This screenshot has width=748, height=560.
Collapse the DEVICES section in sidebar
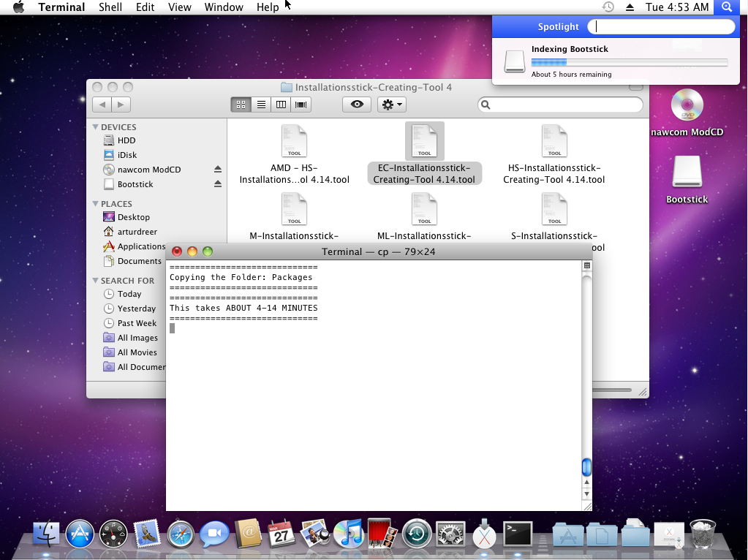pos(95,127)
